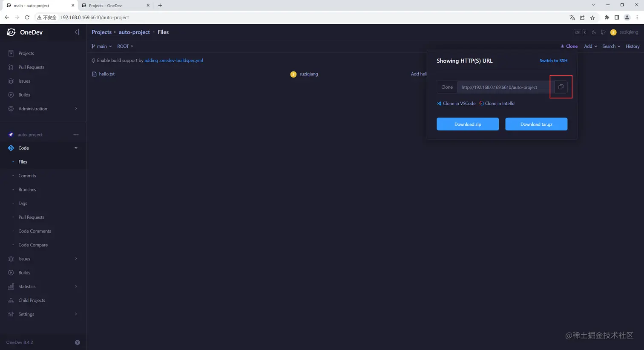Toggle dark mode with the moon icon
644x350 pixels.
tap(594, 32)
